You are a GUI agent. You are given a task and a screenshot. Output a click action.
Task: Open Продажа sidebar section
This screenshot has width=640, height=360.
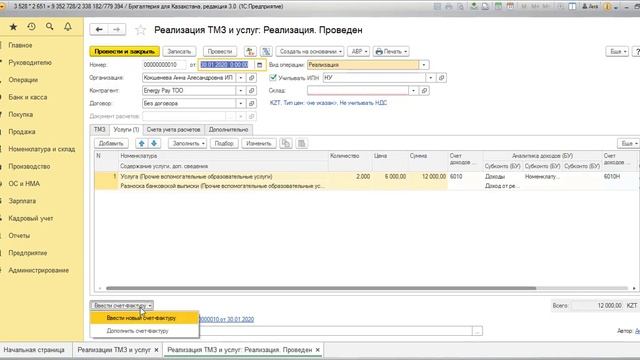(22, 132)
